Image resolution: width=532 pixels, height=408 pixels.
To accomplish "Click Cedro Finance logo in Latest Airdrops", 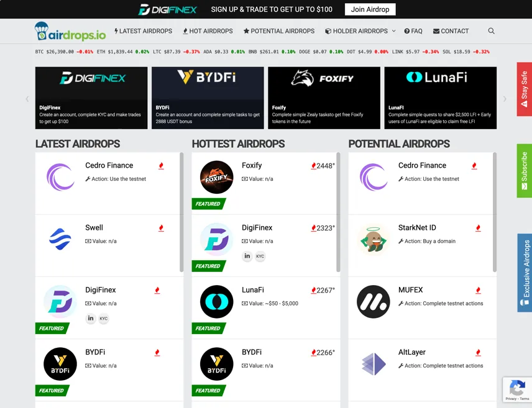I will pyautogui.click(x=60, y=177).
